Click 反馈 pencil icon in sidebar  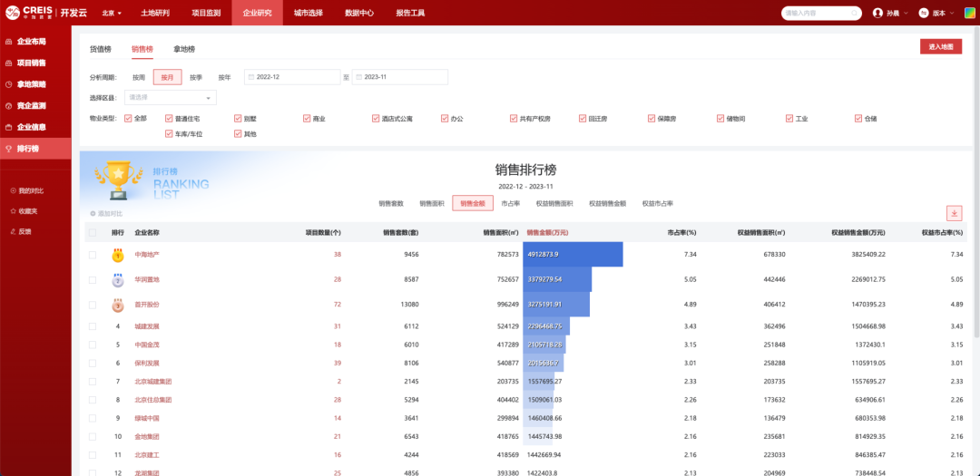pos(13,231)
